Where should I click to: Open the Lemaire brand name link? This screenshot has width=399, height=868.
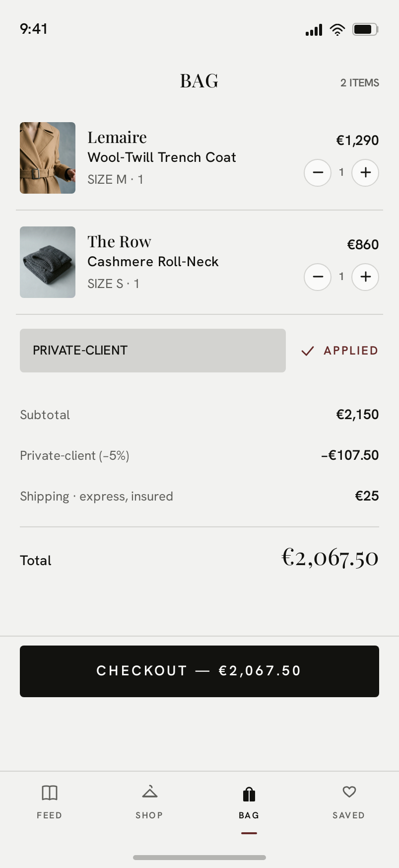(117, 137)
